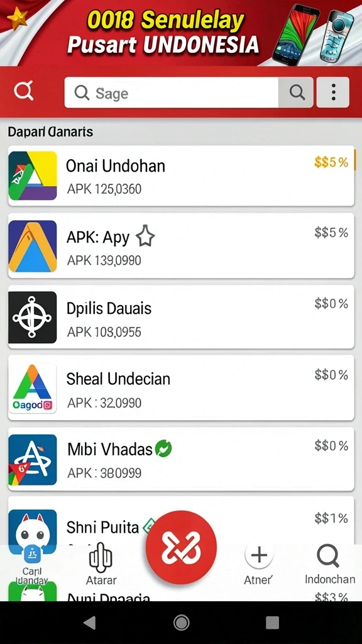Tap the Oagod app thumbnail
Screen dimensions: 362x644
(33, 389)
